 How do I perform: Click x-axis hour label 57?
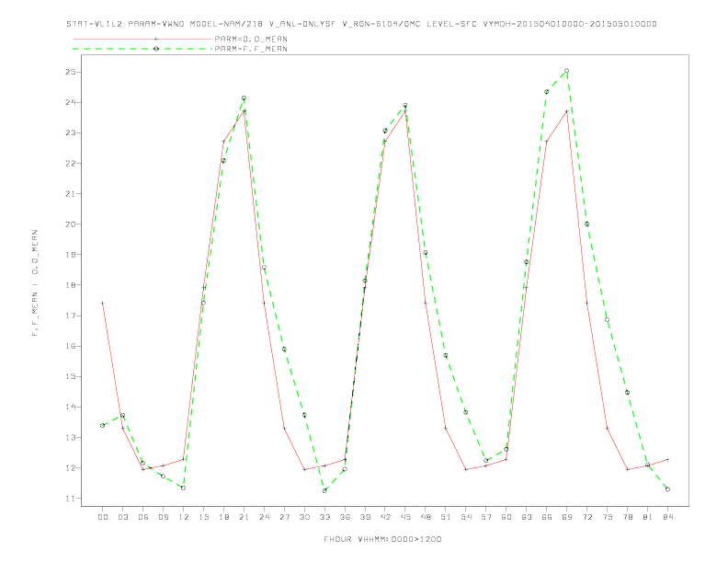pyautogui.click(x=486, y=517)
